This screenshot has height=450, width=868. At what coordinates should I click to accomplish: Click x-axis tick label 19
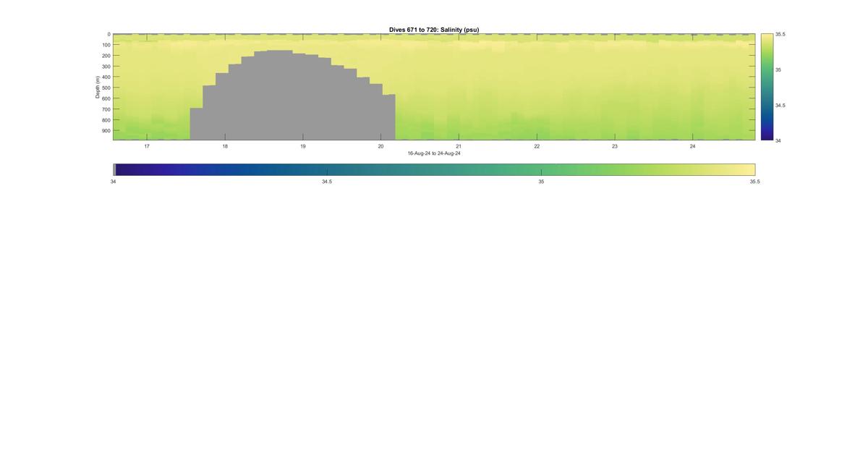pyautogui.click(x=303, y=146)
